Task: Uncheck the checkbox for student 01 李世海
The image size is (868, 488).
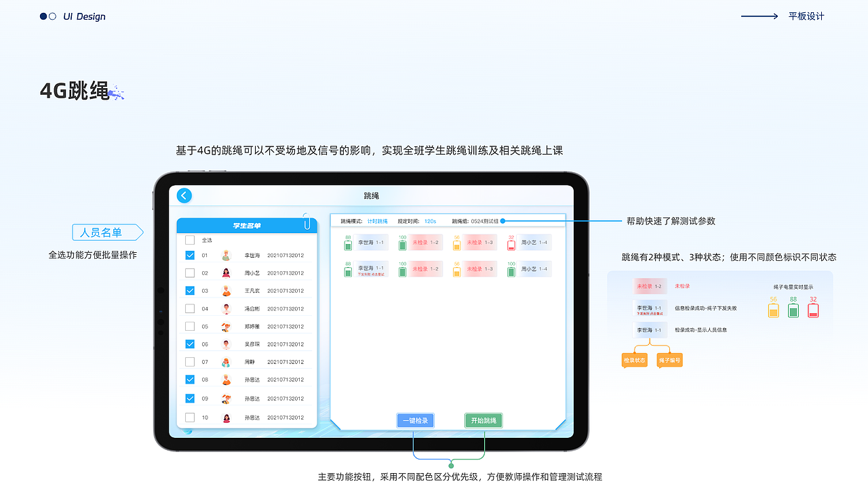Action: tap(189, 253)
